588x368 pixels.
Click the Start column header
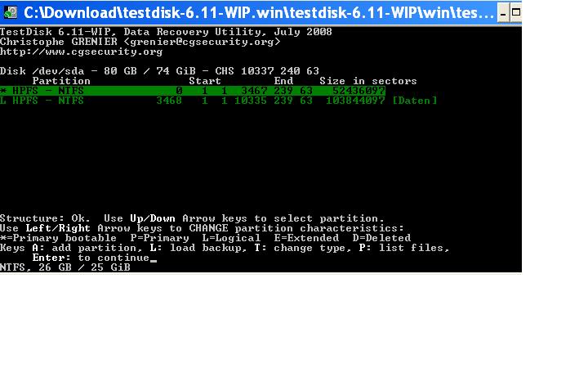205,81
